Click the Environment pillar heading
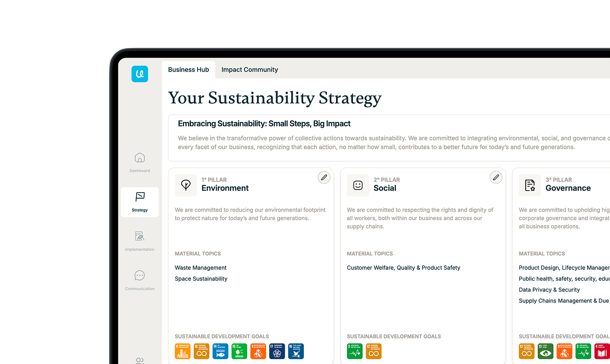This screenshot has width=610, height=364. pyautogui.click(x=225, y=188)
